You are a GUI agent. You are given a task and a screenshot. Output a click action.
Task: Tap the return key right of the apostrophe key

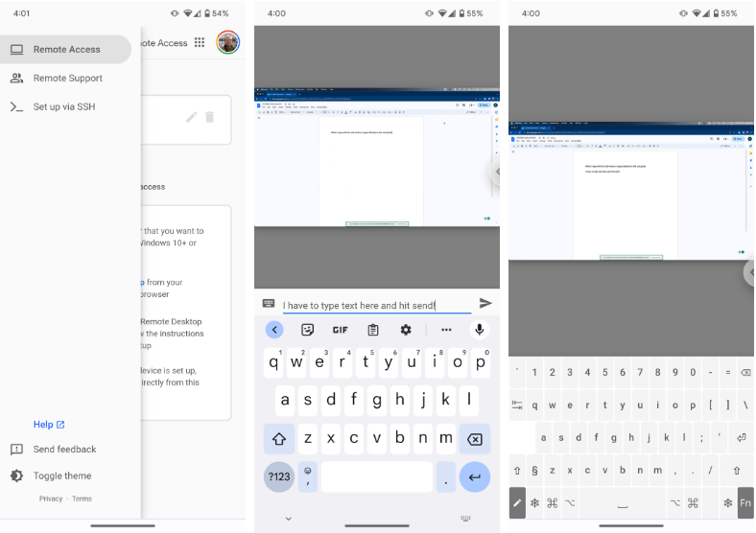(x=741, y=437)
